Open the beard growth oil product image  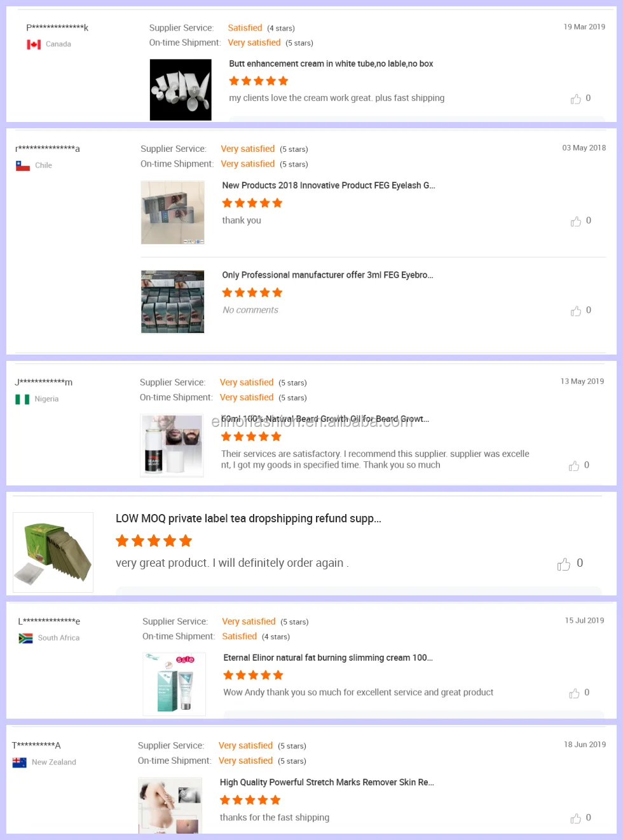point(172,445)
